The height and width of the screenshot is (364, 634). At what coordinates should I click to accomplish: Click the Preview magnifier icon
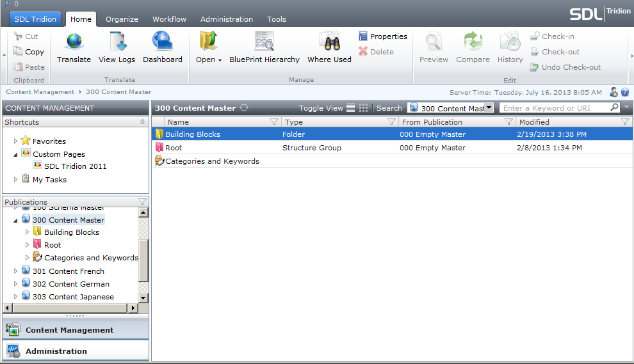[x=434, y=42]
